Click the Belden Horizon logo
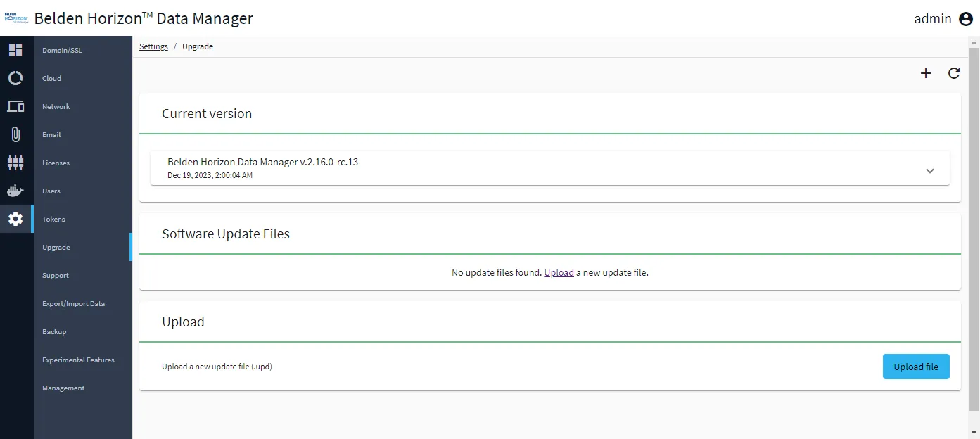The width and height of the screenshot is (980, 439). coord(16,18)
